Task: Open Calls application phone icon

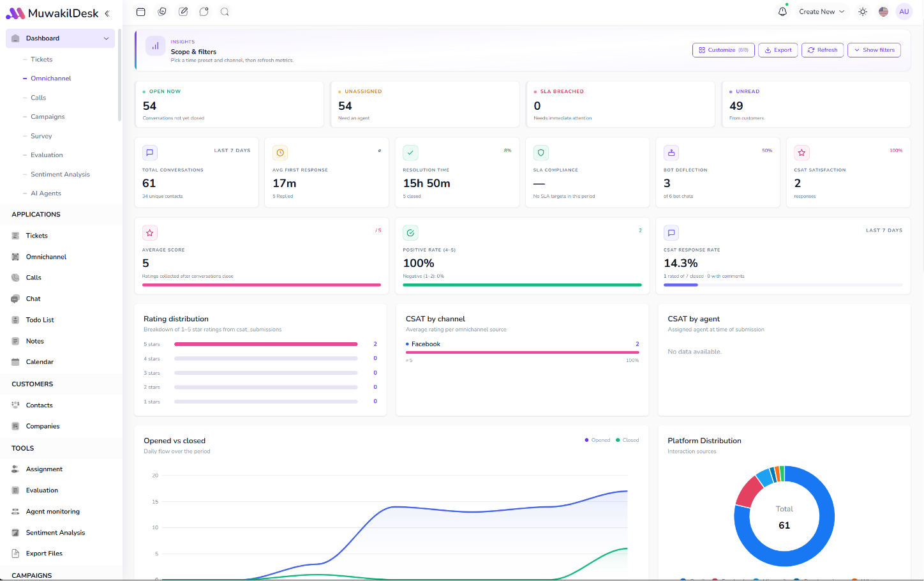Action: [x=15, y=278]
